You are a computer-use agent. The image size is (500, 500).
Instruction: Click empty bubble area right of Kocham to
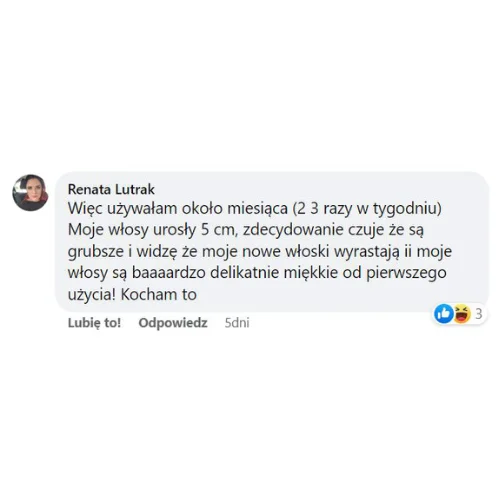click(x=333, y=295)
